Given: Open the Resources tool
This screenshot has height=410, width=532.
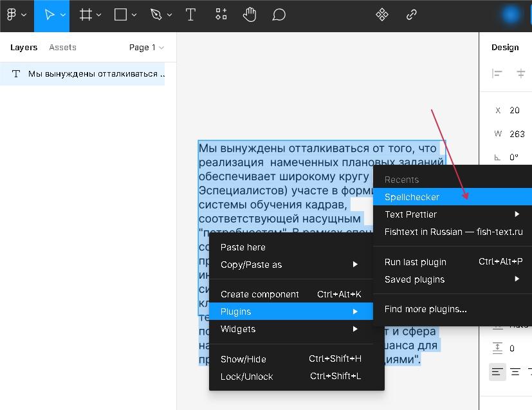Looking at the screenshot, I should coord(221,15).
